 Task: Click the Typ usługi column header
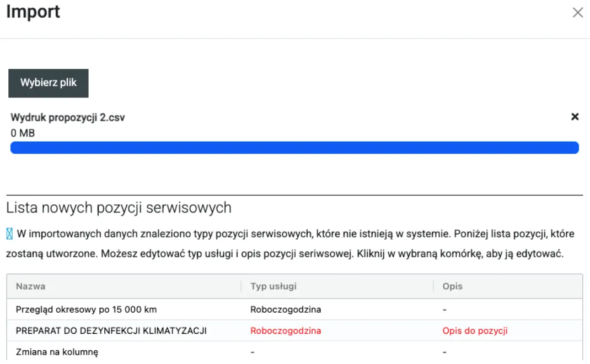273,286
